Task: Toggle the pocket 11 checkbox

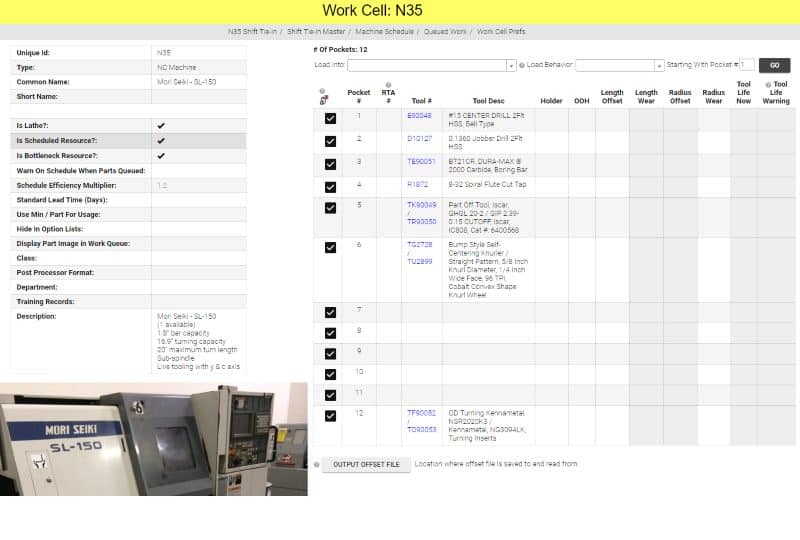Action: (330, 395)
